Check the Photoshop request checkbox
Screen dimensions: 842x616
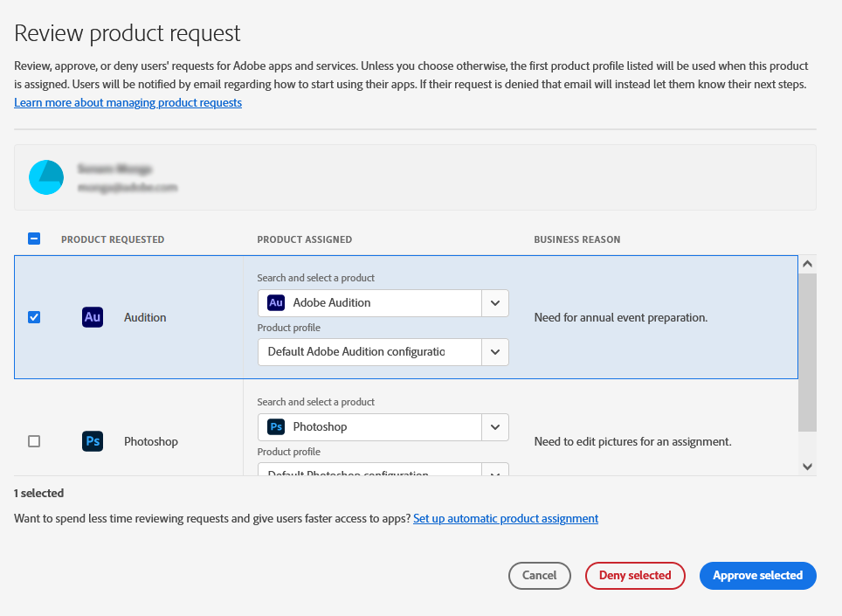coord(34,441)
